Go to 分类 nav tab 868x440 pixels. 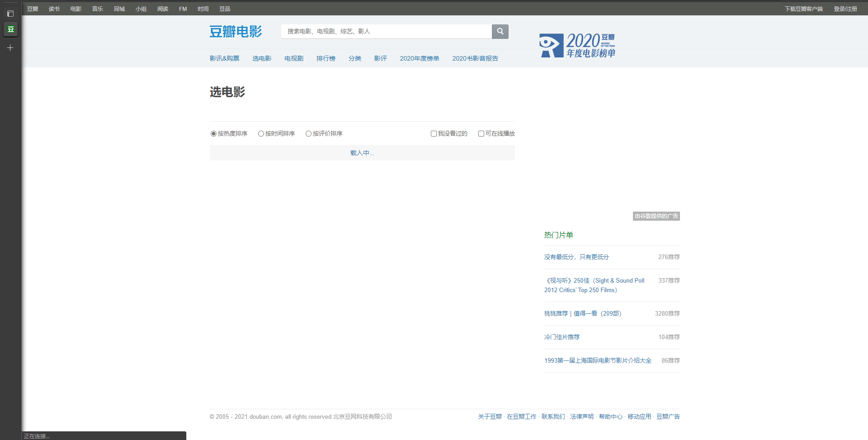pyautogui.click(x=355, y=58)
